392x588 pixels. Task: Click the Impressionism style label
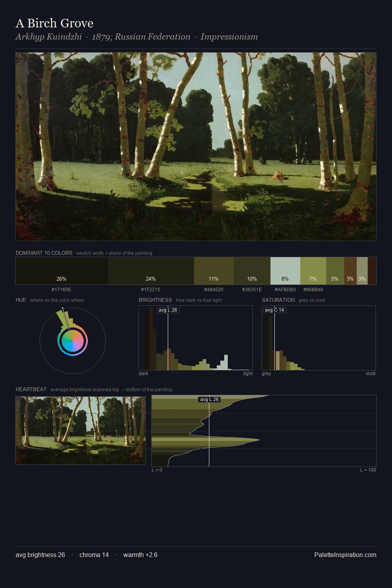(x=229, y=37)
